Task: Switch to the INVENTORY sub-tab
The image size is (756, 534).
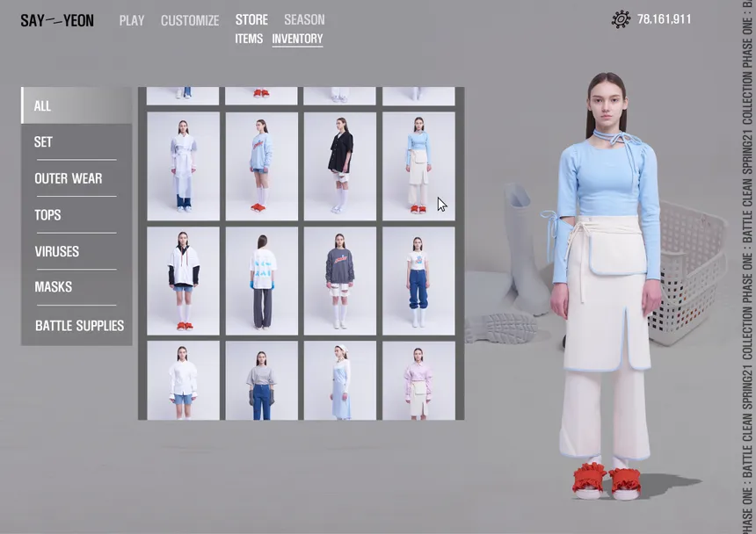Action: pos(297,39)
